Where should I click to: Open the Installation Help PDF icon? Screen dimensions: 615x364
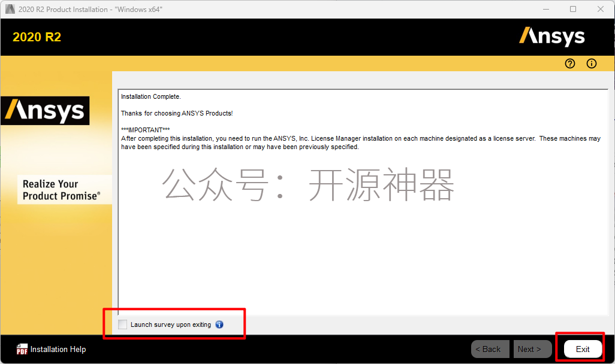[x=22, y=349]
